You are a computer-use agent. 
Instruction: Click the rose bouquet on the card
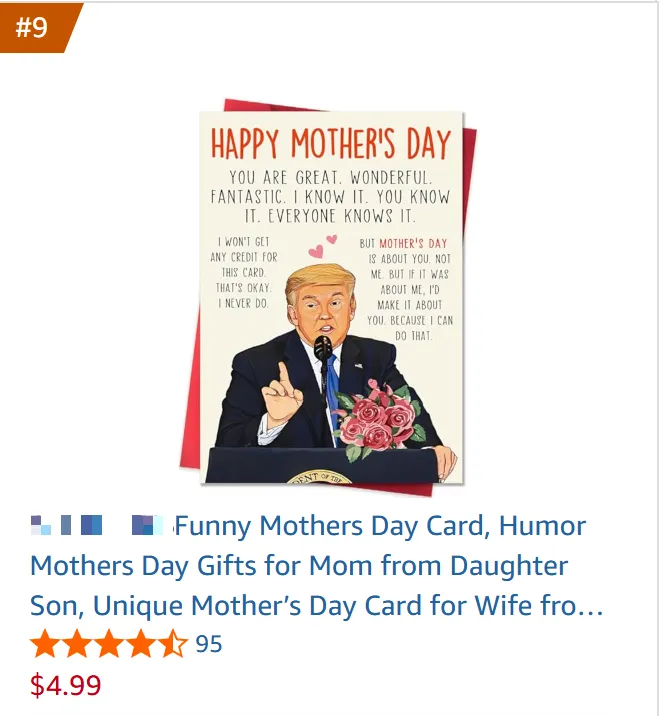378,419
